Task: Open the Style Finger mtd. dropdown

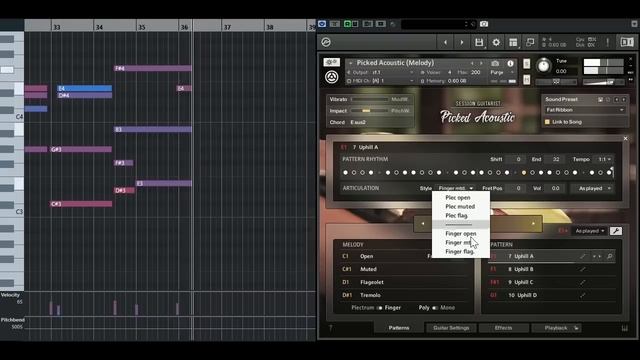Action: (x=455, y=188)
